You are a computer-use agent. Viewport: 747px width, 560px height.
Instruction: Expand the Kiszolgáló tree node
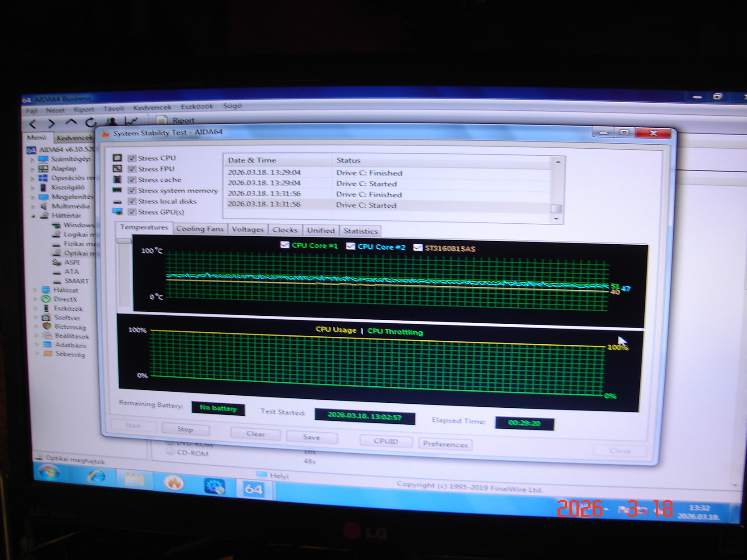33,188
